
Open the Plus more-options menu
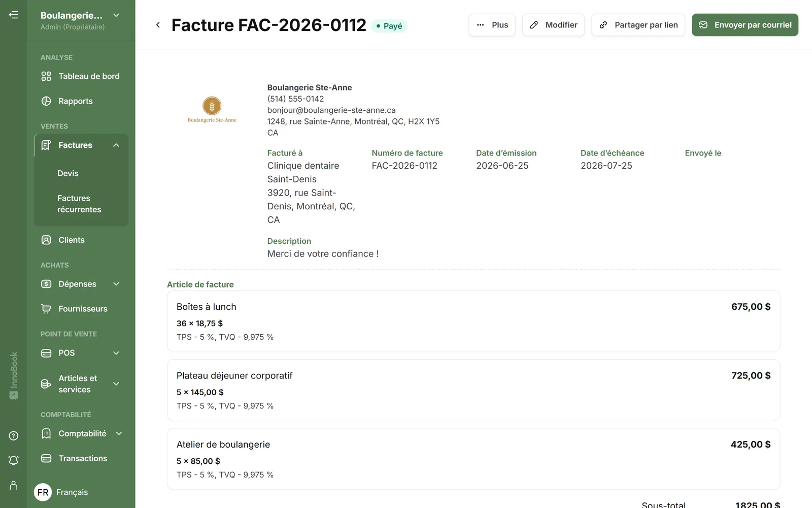click(492, 25)
